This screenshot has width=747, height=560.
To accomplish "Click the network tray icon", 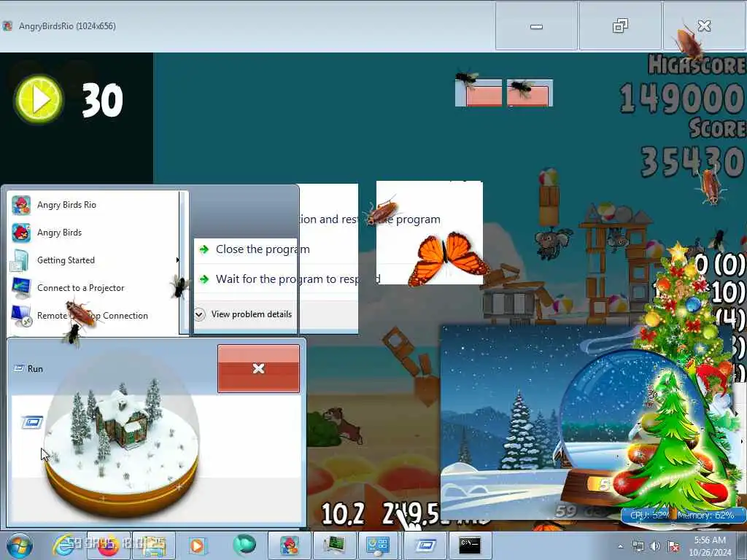I will [638, 546].
